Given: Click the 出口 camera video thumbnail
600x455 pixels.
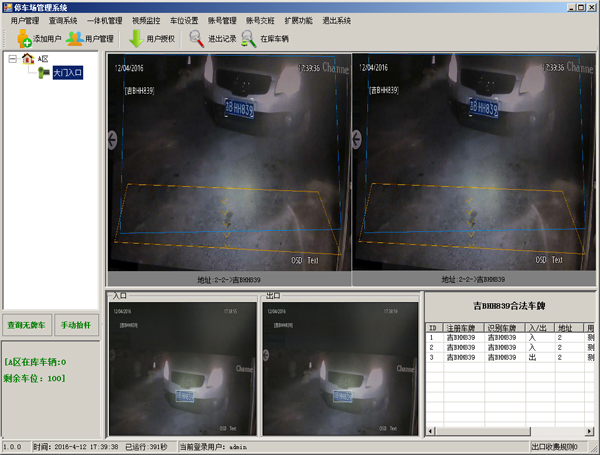Looking at the screenshot, I should click(340, 369).
